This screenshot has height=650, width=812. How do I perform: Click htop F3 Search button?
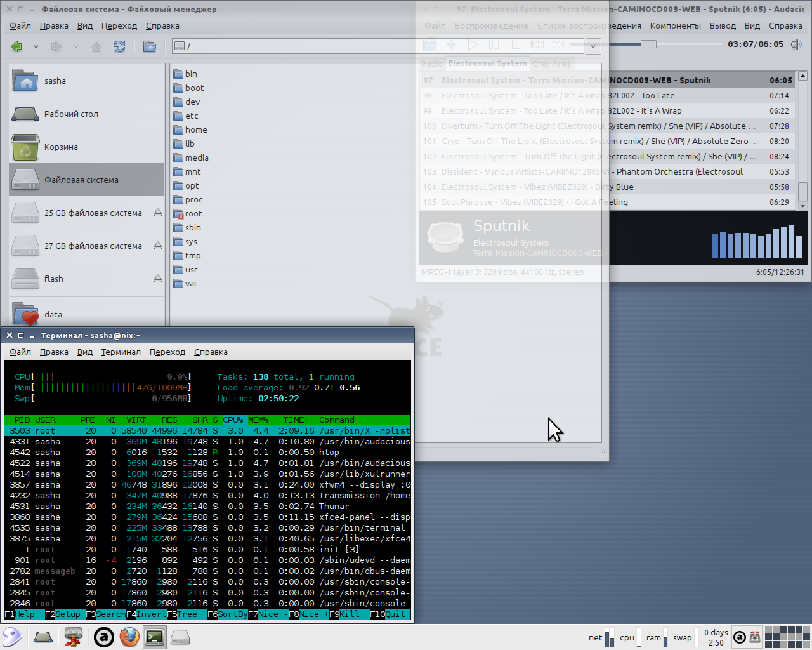pyautogui.click(x=106, y=614)
